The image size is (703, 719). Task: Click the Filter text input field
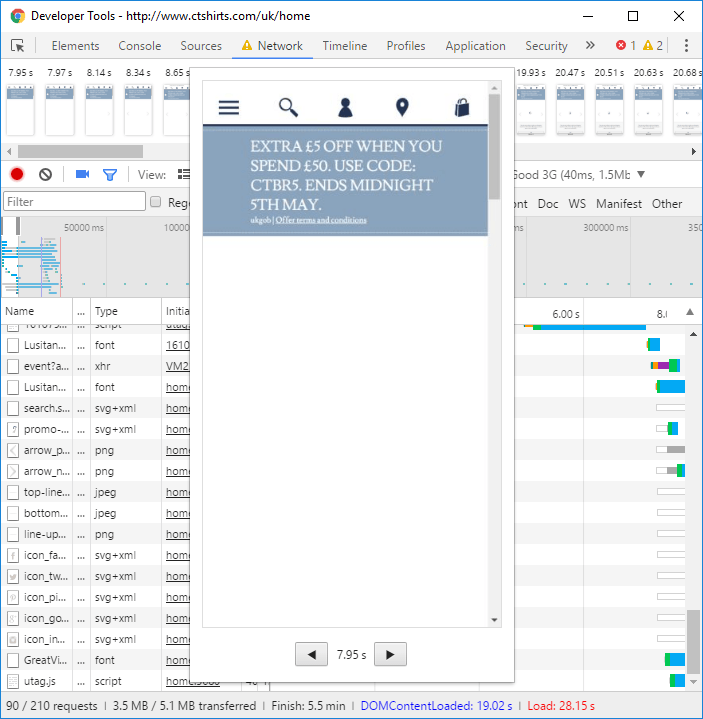coord(75,202)
